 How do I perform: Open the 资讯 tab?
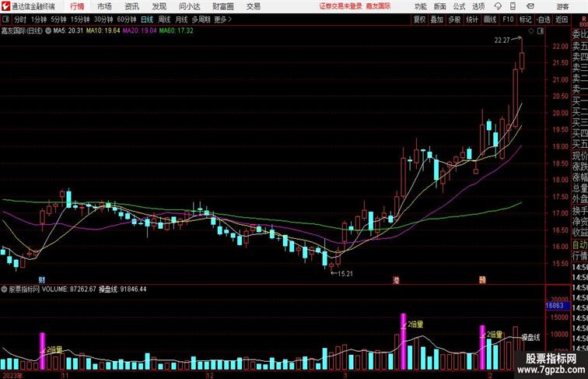tap(131, 6)
